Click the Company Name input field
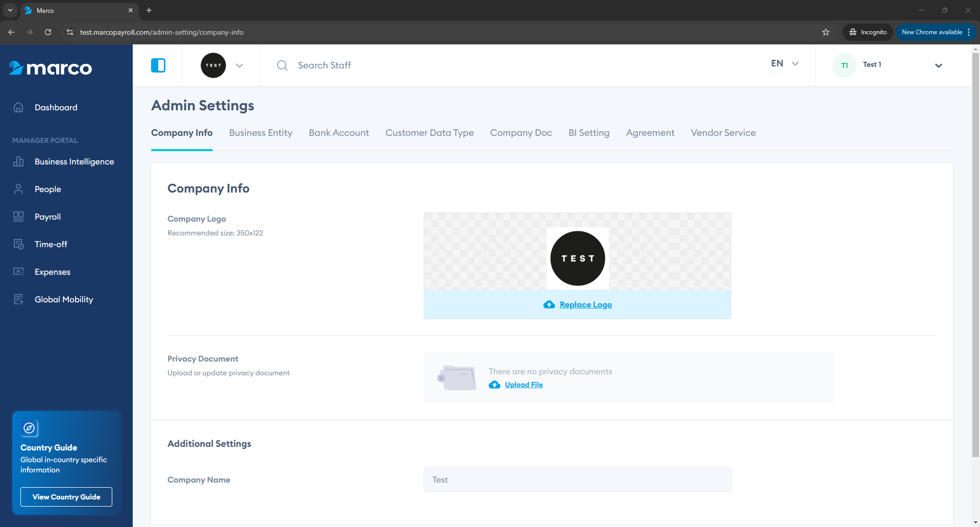This screenshot has height=527, width=980. 577,480
